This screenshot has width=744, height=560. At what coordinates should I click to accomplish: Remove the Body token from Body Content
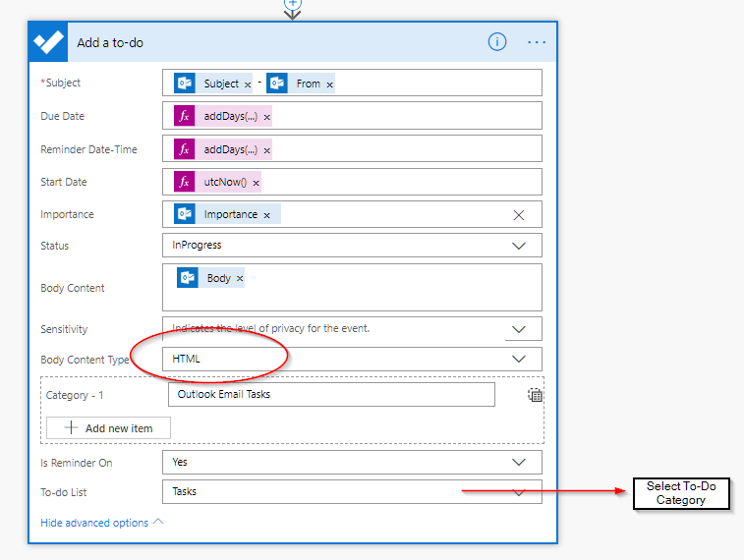240,279
